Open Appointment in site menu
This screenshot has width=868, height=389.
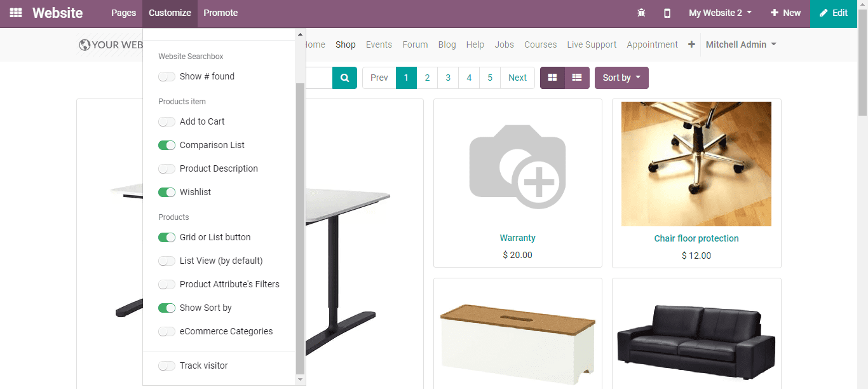click(653, 44)
